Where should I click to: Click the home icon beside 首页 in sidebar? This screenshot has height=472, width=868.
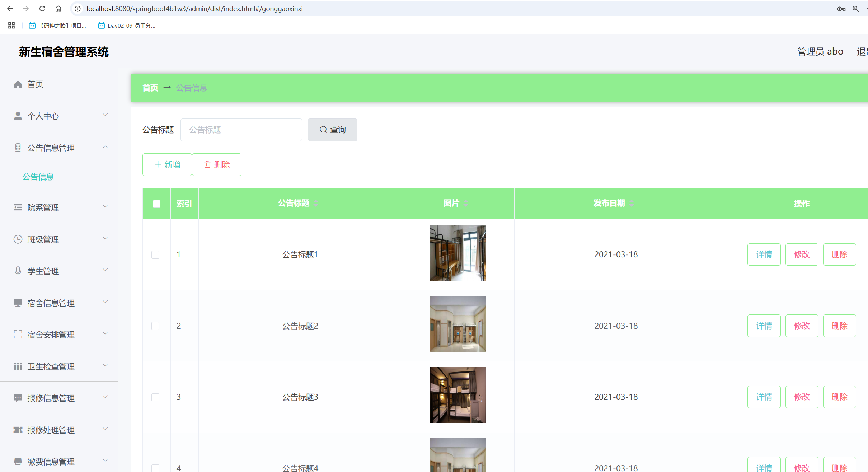click(x=18, y=84)
